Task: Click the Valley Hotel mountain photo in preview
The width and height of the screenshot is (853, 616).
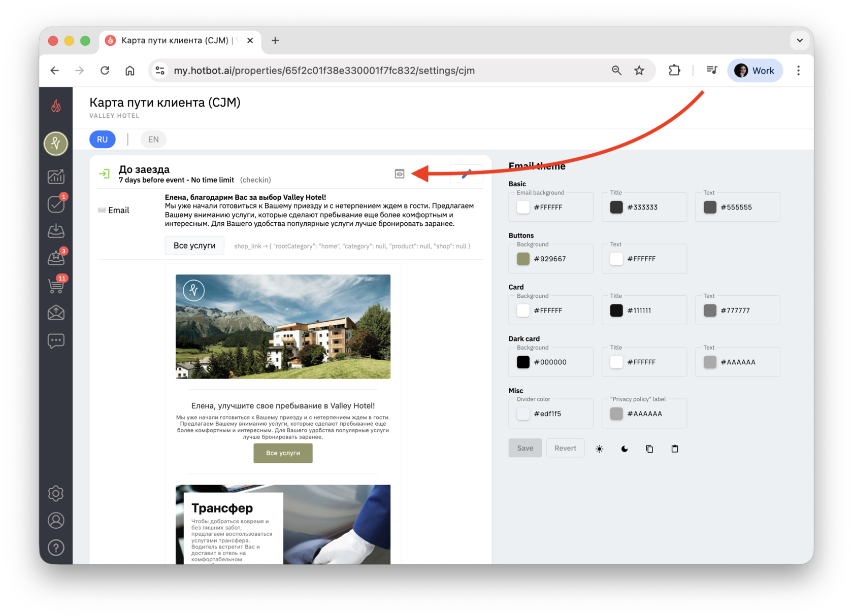Action: point(283,327)
